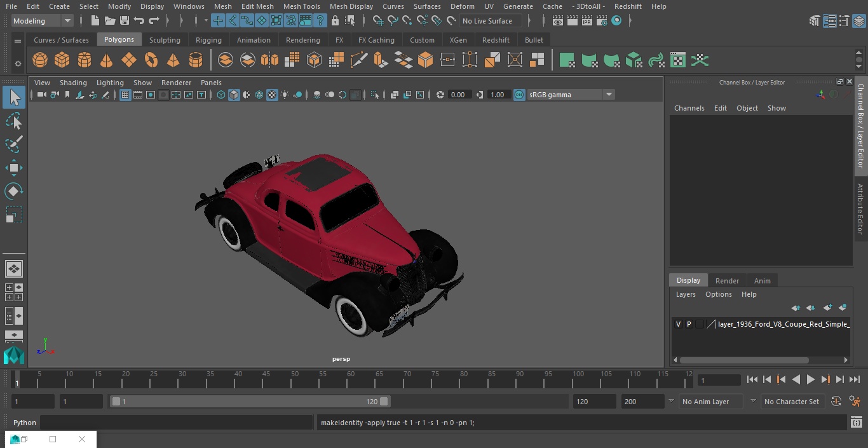
Task: Expand the sRGB gamma color space dropdown
Action: click(x=608, y=95)
